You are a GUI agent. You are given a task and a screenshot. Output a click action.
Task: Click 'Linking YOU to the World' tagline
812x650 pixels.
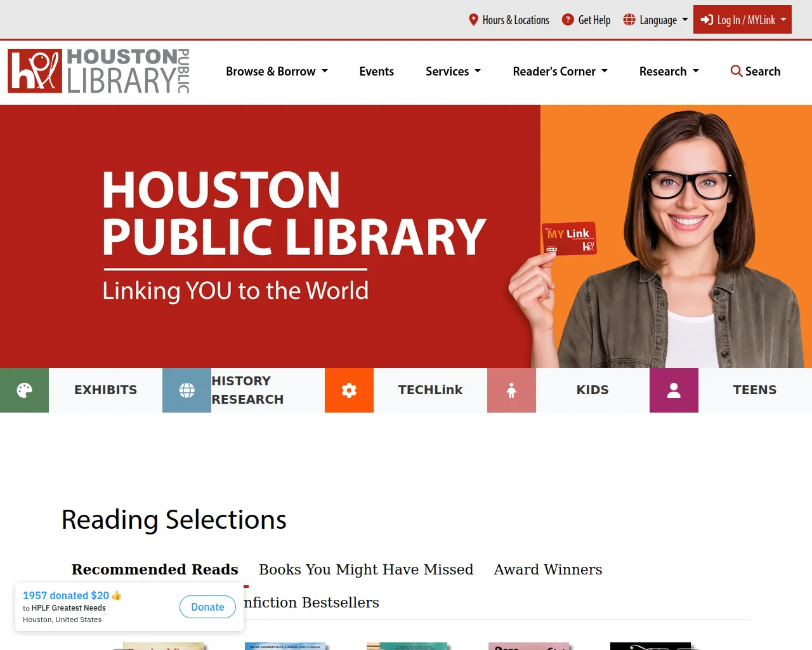tap(235, 291)
